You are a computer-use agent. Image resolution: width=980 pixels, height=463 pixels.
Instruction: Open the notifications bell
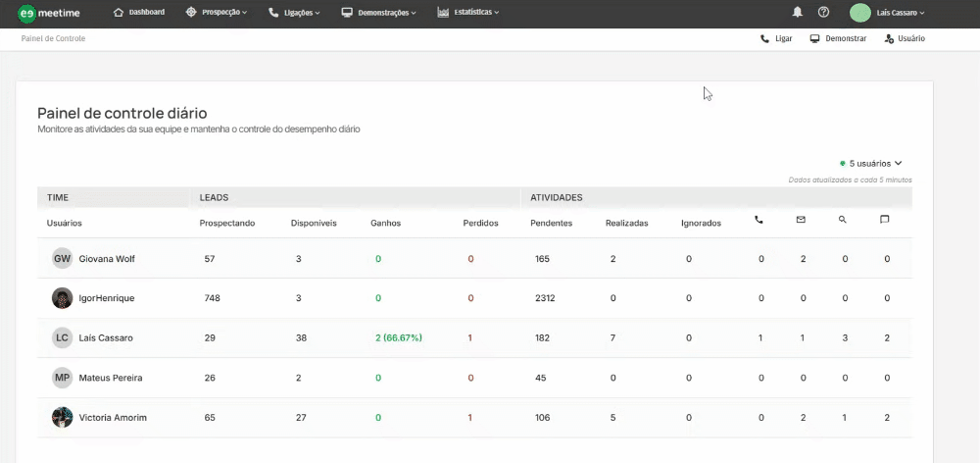[797, 13]
